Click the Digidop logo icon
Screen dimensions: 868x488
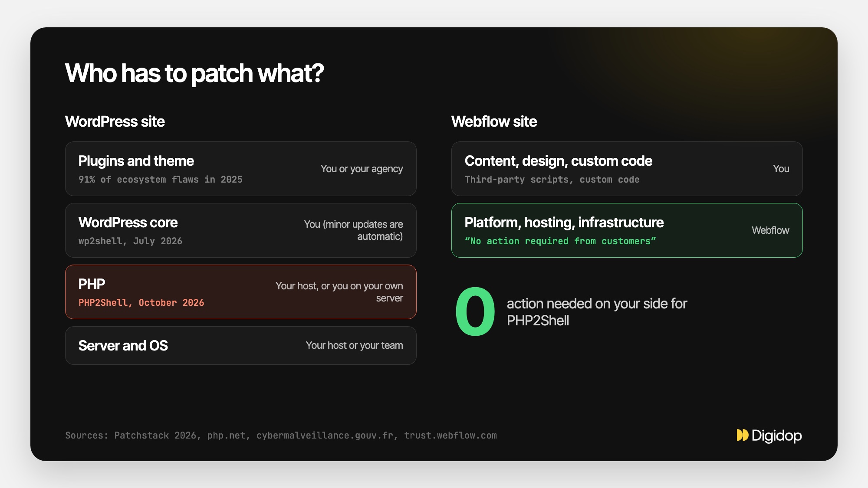coord(743,435)
